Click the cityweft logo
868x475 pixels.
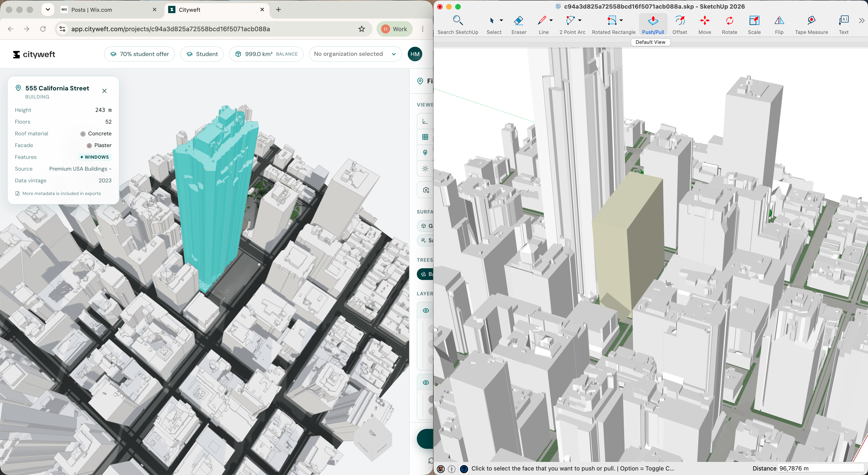click(x=34, y=54)
